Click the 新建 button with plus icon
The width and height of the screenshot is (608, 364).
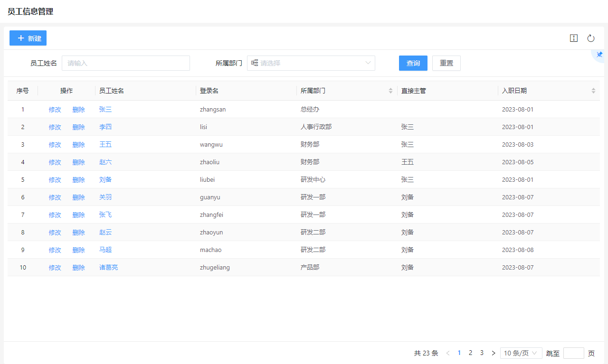(x=28, y=38)
